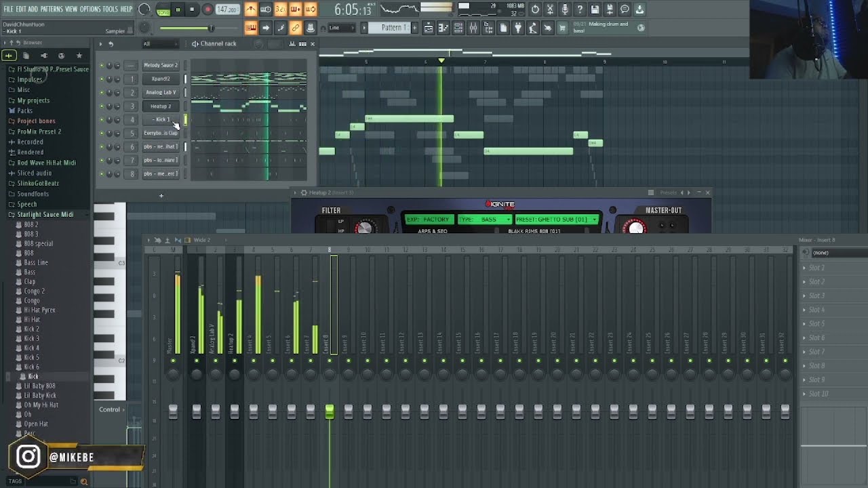Open the Pattern 1 selector

point(391,28)
